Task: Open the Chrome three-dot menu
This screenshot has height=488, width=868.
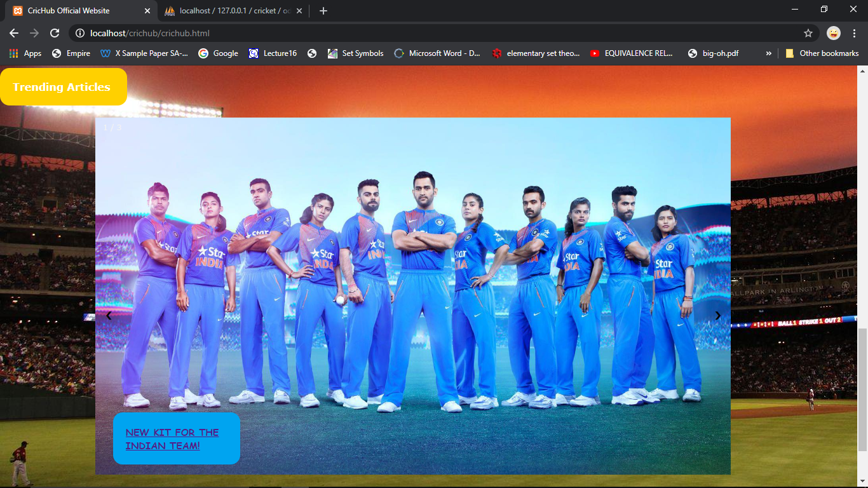Action: pos(855,33)
